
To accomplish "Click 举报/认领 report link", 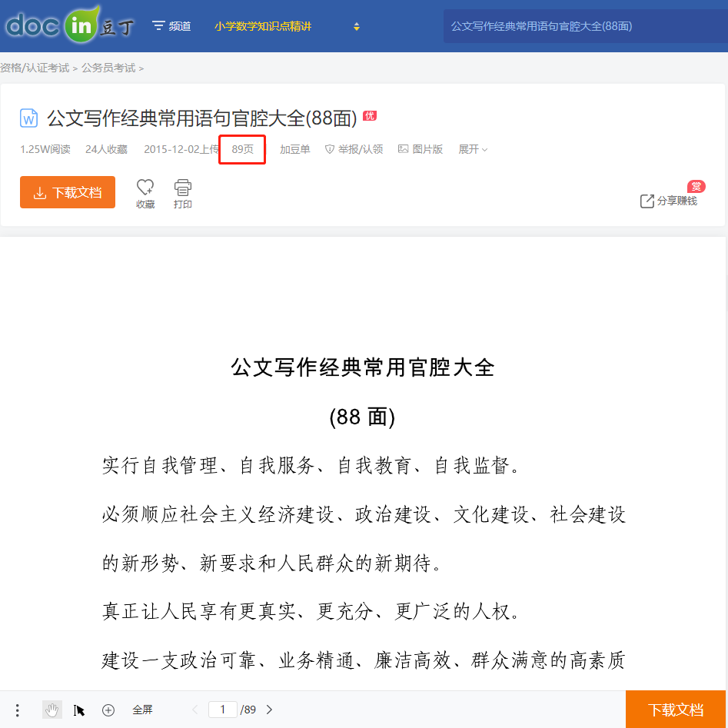I will [x=354, y=149].
